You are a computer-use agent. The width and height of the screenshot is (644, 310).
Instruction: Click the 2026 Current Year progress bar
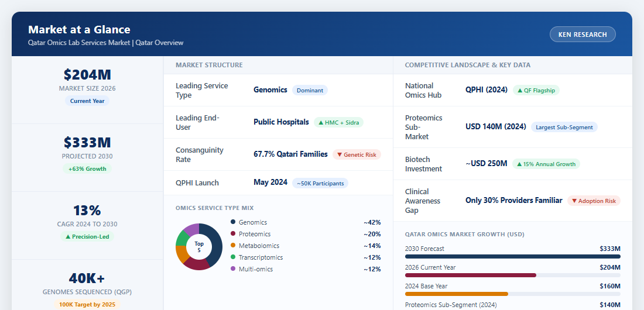point(513,275)
